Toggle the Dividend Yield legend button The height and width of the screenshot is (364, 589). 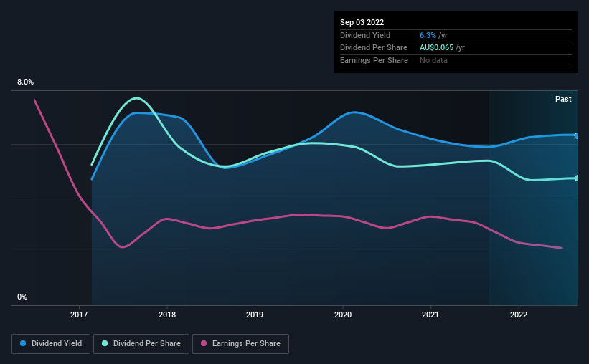pos(51,344)
